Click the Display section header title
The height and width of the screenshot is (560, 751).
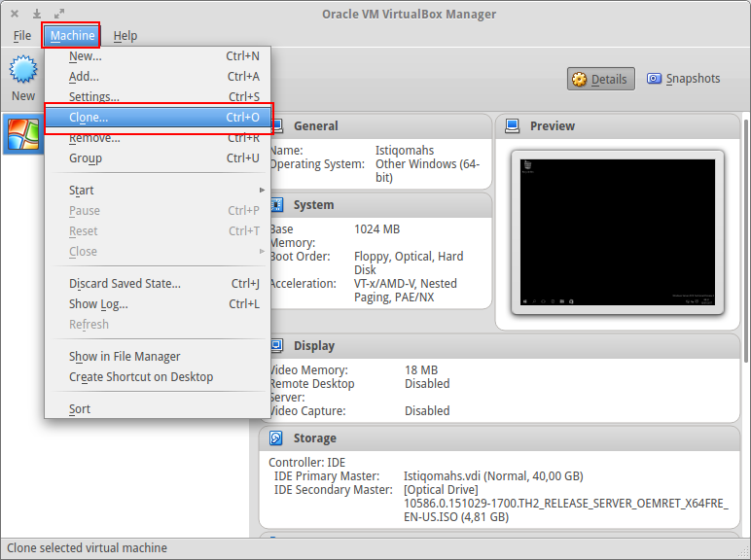click(x=314, y=345)
